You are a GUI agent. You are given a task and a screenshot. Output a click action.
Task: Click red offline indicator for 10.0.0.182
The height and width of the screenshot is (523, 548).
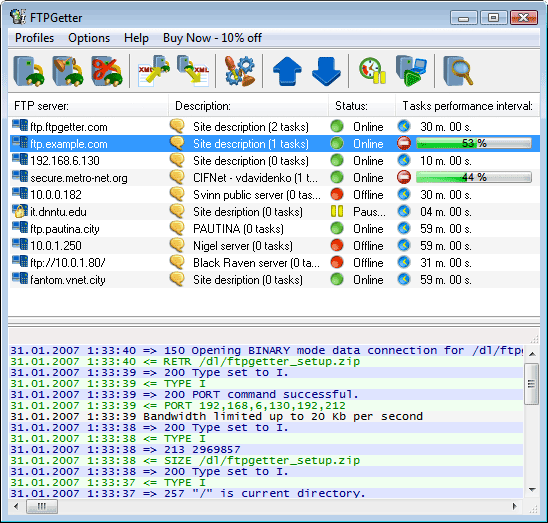[337, 194]
